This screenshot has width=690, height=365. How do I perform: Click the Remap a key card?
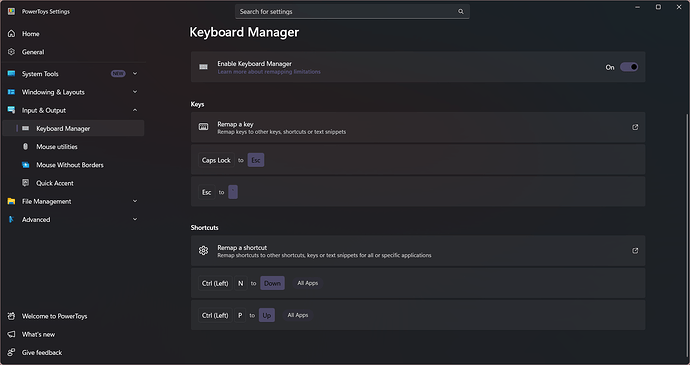418,127
